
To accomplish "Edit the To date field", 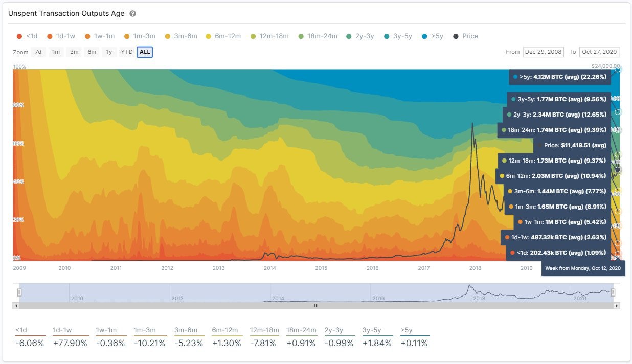I will [x=600, y=52].
